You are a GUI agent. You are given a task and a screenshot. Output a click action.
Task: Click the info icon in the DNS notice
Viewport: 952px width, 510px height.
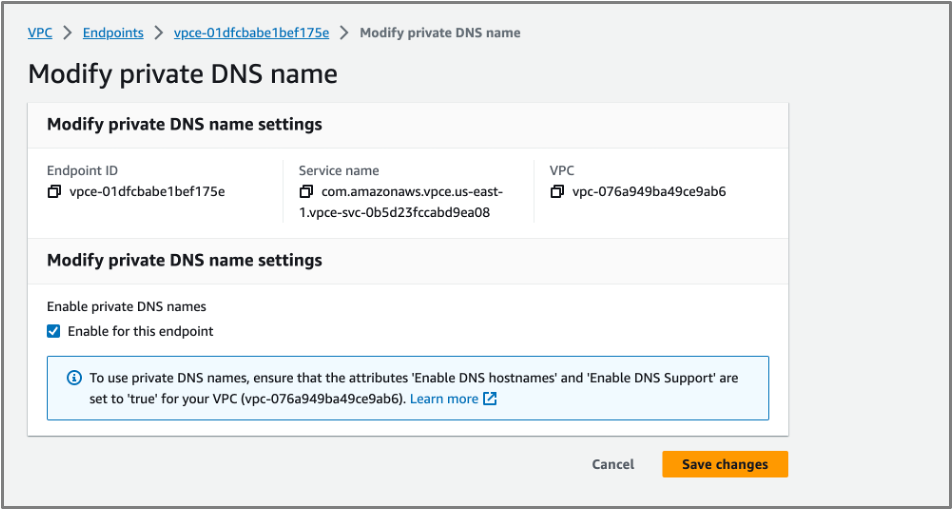point(73,378)
